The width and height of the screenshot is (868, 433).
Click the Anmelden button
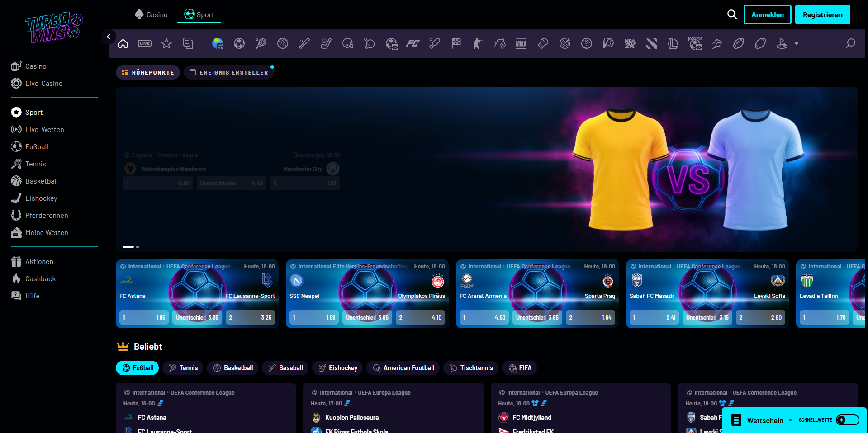[x=767, y=14]
